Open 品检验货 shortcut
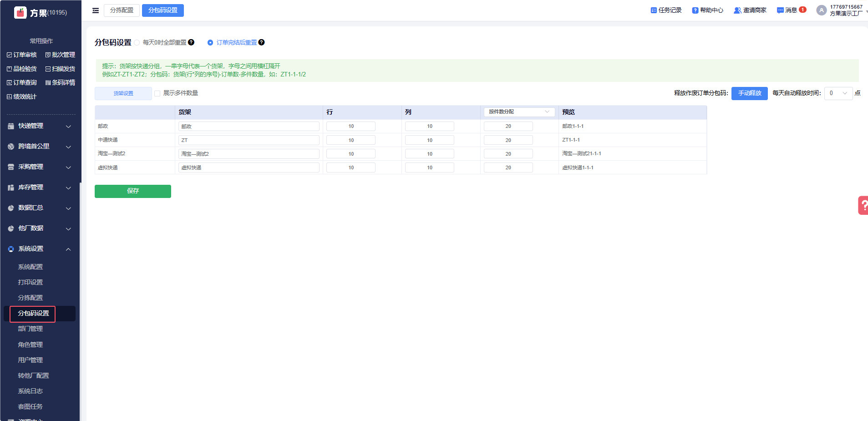The width and height of the screenshot is (868, 421). point(22,69)
